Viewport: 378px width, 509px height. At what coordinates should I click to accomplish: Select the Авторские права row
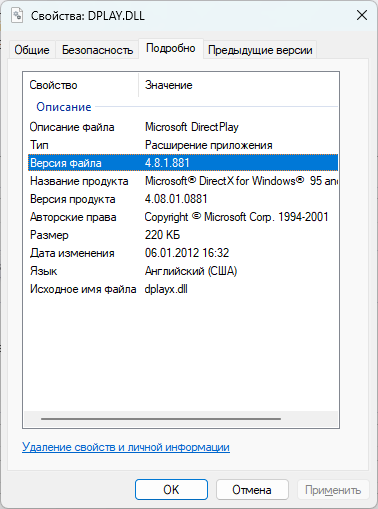pos(183,217)
